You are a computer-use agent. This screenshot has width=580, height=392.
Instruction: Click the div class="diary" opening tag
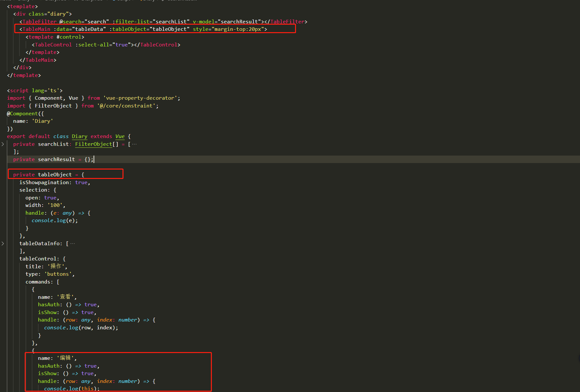(43, 14)
